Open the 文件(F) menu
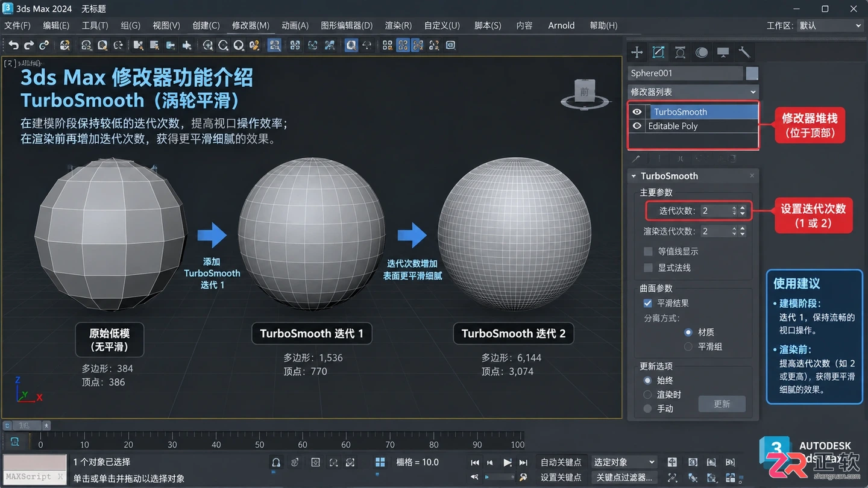 17,25
